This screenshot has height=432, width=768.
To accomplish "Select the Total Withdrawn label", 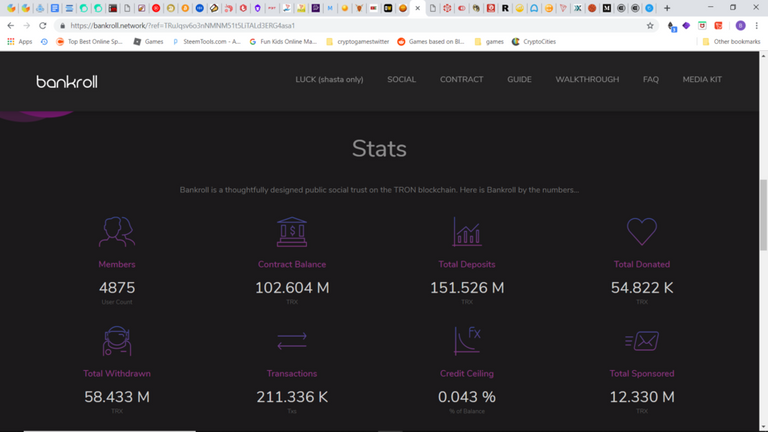I will click(117, 374).
